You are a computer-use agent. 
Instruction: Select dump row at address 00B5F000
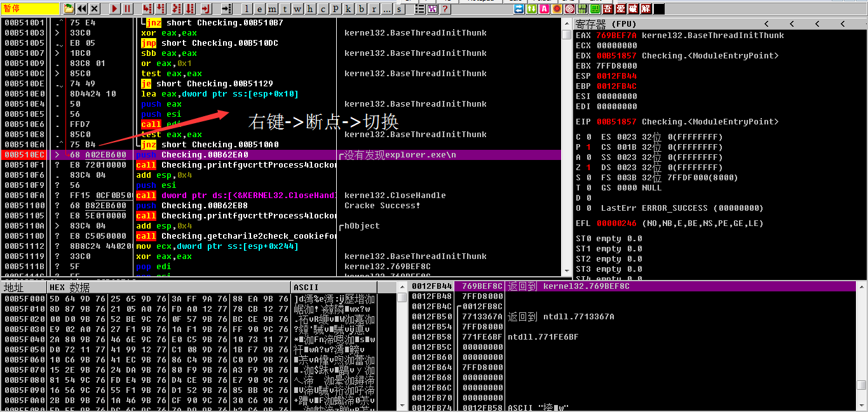(189, 298)
